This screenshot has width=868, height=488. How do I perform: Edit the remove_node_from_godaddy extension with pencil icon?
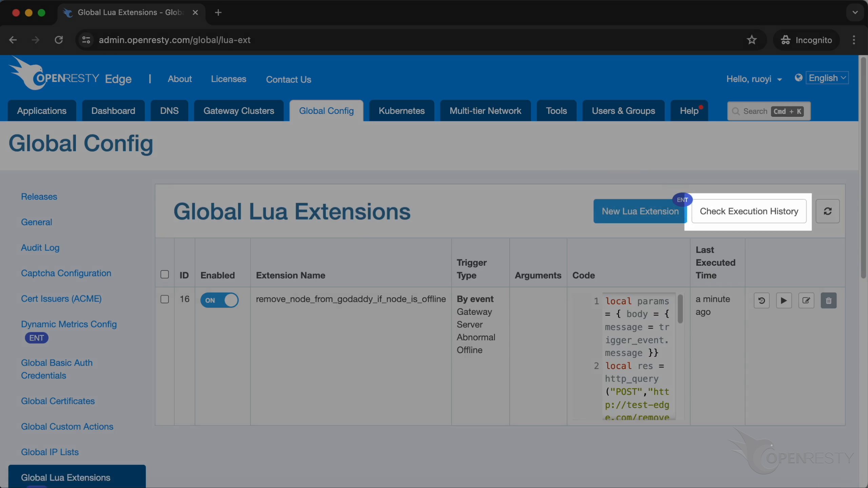point(806,300)
